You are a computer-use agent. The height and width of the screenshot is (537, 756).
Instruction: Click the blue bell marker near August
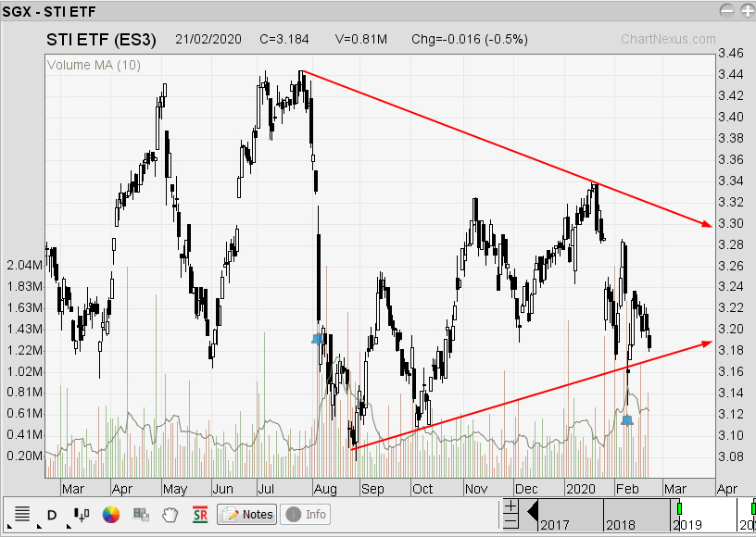[317, 339]
